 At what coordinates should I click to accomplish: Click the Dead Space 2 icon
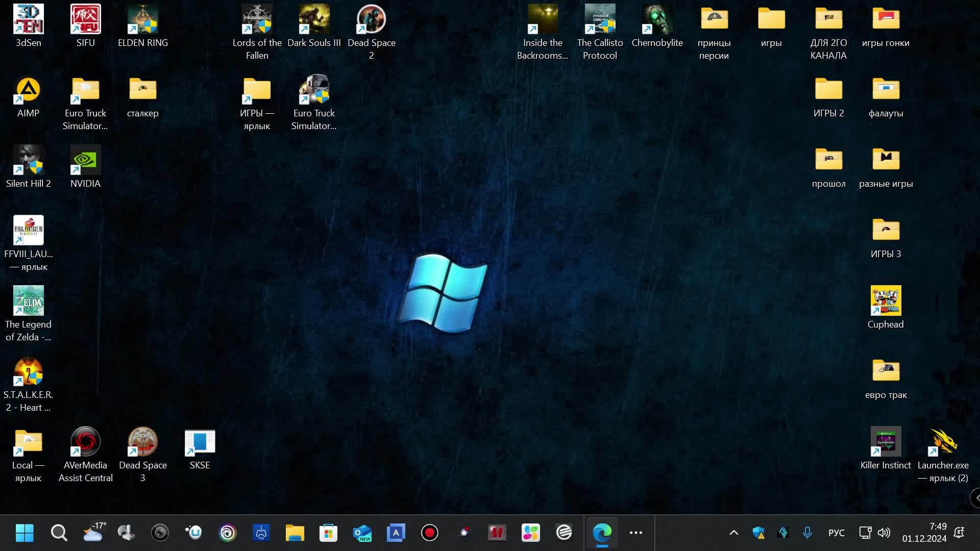point(372,33)
